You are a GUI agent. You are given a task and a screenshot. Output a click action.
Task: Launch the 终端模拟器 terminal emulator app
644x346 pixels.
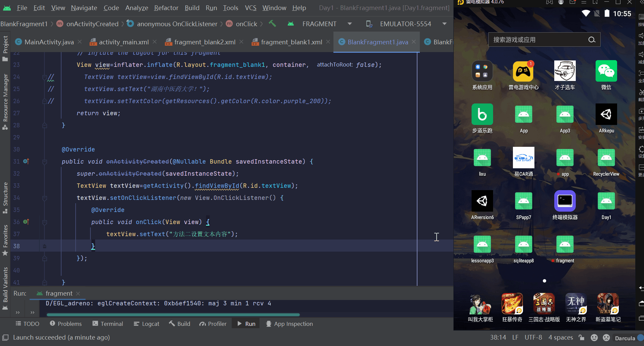pos(565,201)
